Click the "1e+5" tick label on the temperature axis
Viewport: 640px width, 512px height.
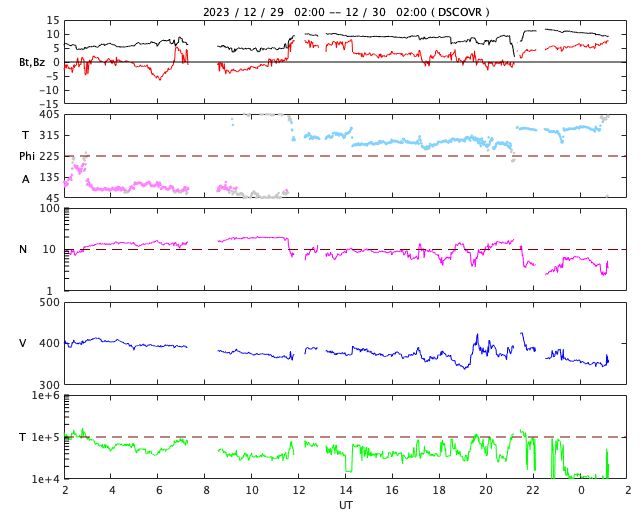pyautogui.click(x=46, y=437)
